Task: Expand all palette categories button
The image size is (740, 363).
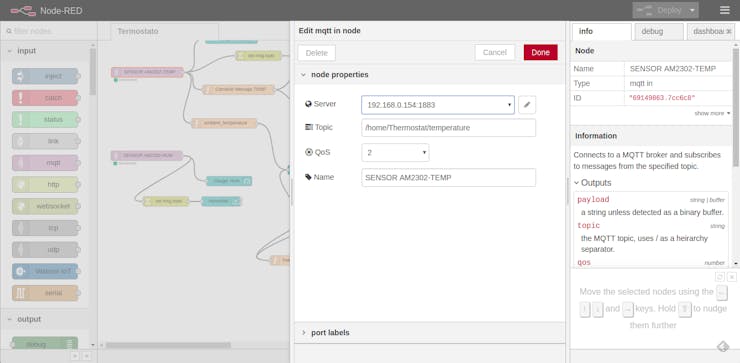Action: pyautogui.click(x=87, y=356)
